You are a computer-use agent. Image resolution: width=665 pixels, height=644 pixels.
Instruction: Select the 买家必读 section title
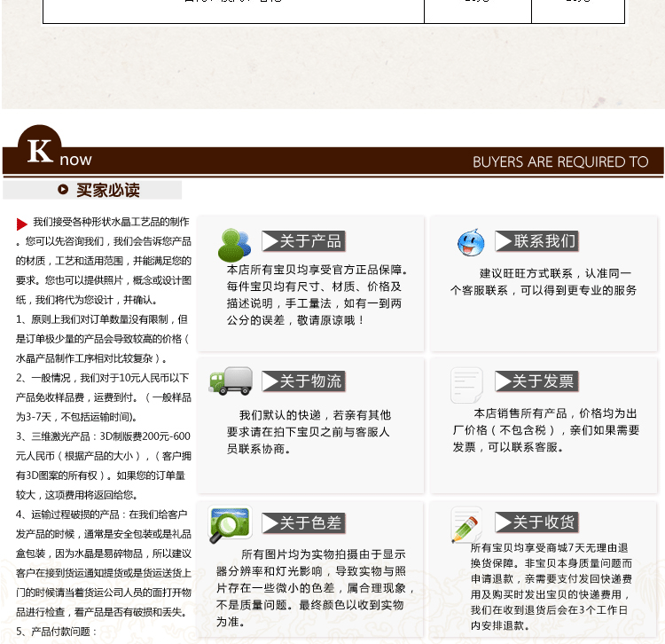pos(108,190)
